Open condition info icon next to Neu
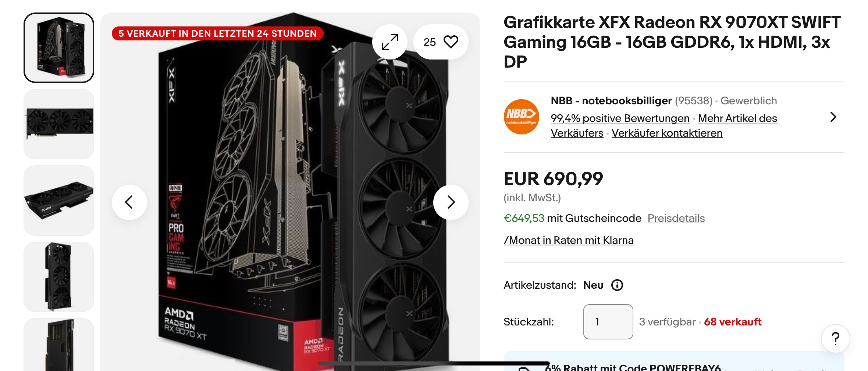 (617, 285)
